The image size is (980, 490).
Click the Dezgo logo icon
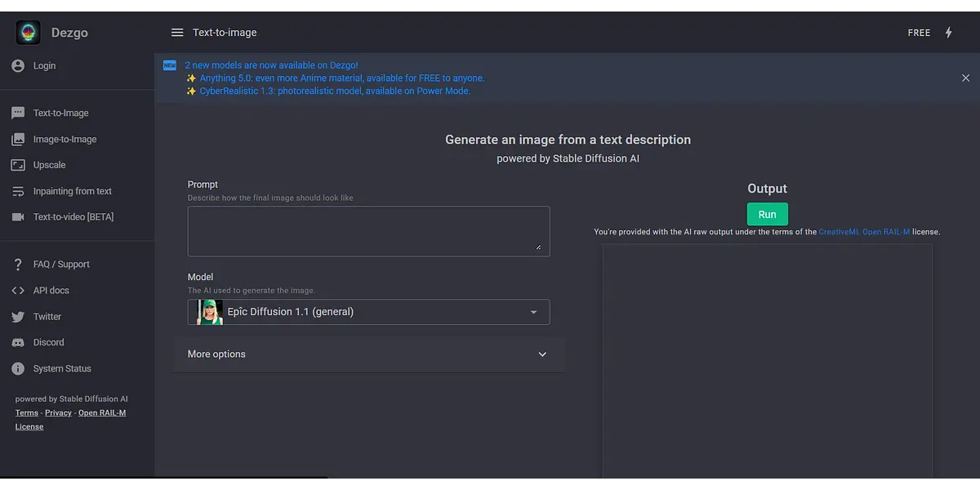pos(29,33)
